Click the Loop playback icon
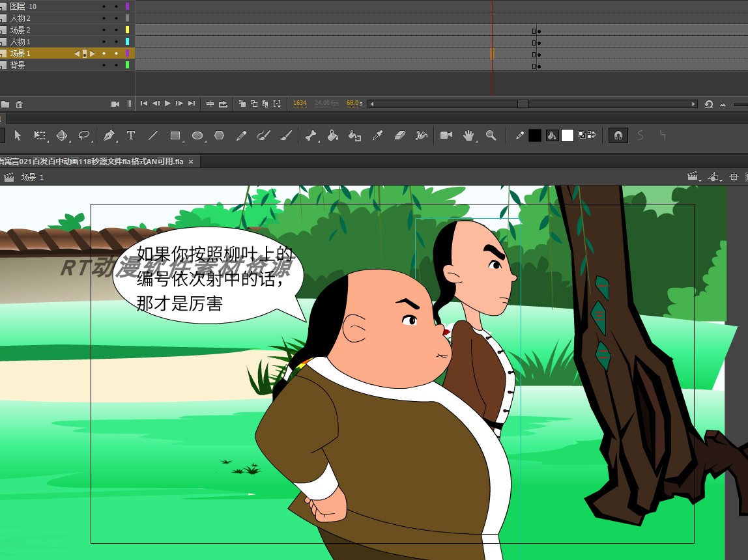The image size is (748, 560). click(223, 104)
